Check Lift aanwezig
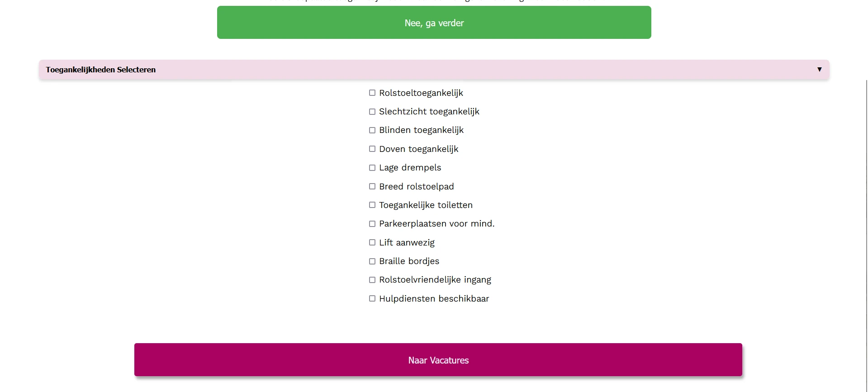The image size is (868, 392). point(372,242)
